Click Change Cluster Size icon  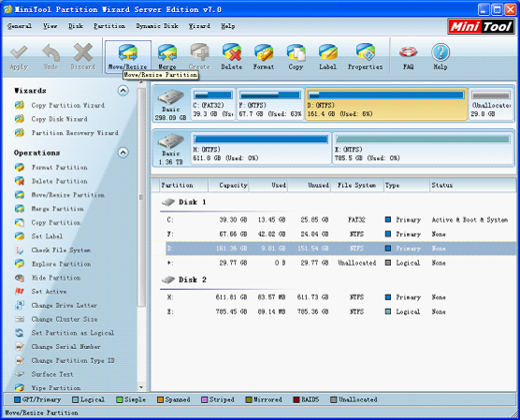(x=20, y=319)
